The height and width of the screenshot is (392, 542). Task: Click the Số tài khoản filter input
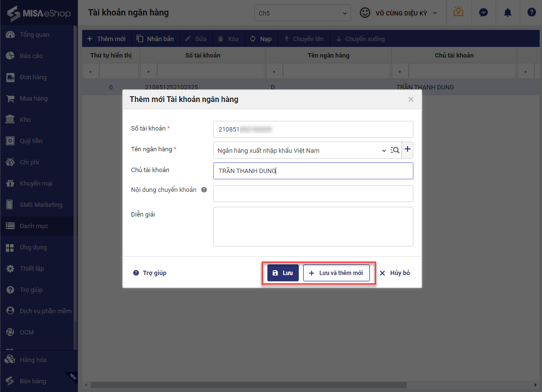(x=211, y=72)
